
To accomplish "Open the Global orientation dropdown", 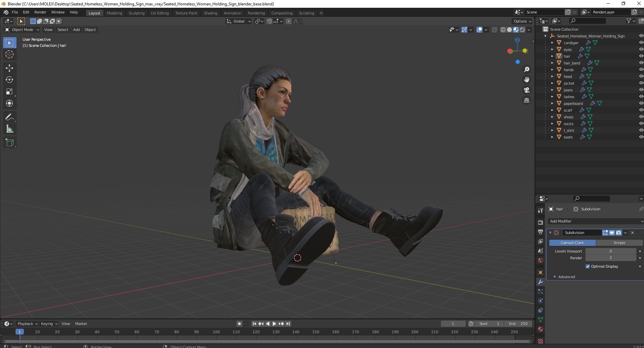I will (238, 21).
